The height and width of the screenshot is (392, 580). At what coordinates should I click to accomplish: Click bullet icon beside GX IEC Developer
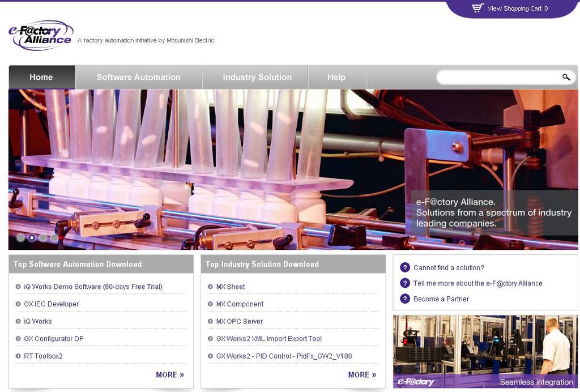pos(18,304)
